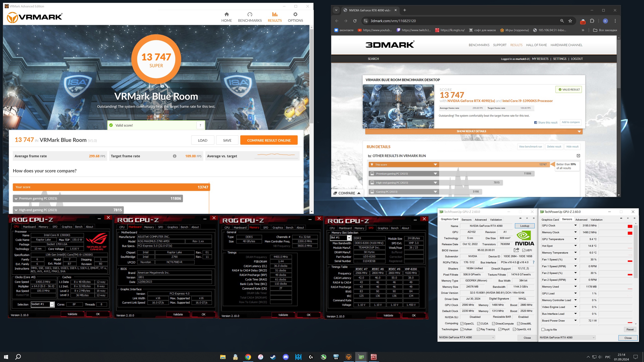Click the Chrome zoom magnifier icon in address bar
This screenshot has height=362, width=644.
point(562,21)
